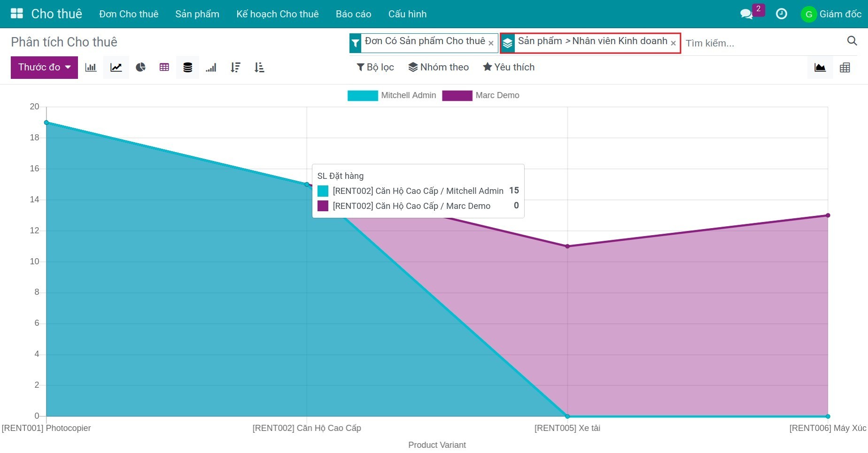868x453 pixels.
Task: Switch to pie chart view
Action: [x=140, y=68]
